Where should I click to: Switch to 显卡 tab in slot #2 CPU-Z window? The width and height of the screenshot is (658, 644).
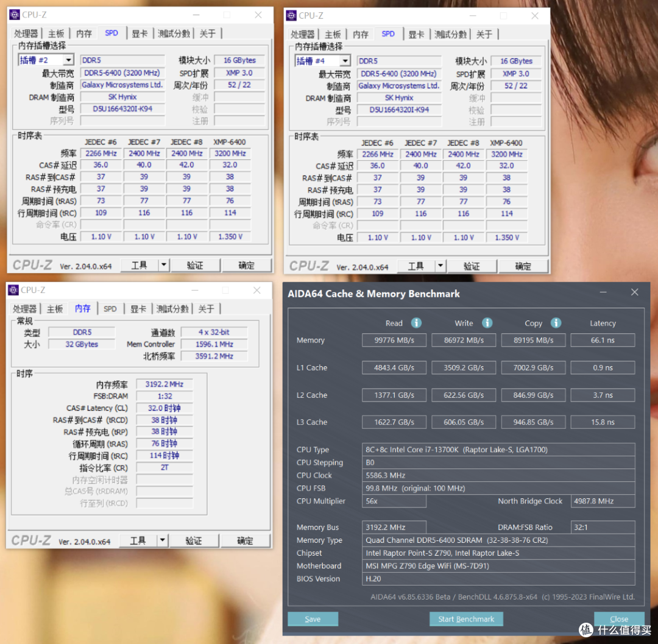coord(140,34)
